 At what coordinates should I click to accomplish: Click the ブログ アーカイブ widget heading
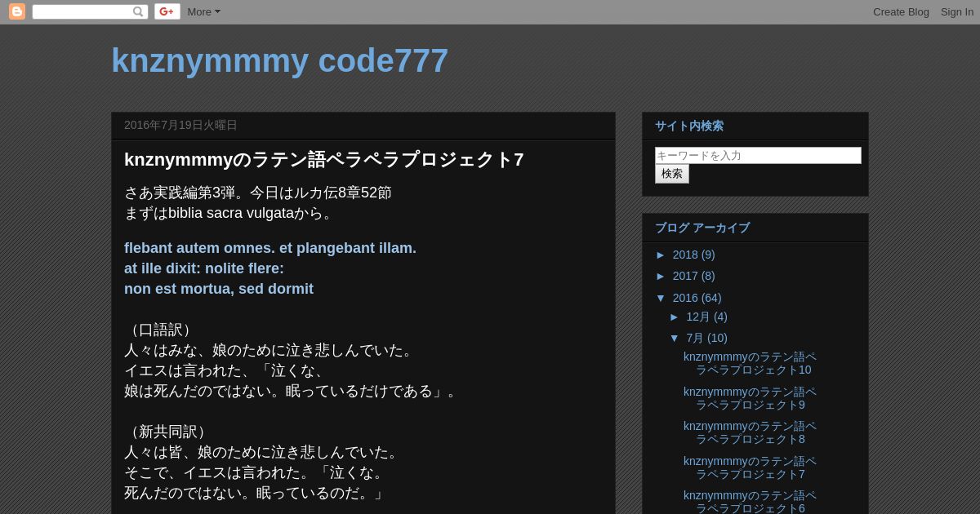pyautogui.click(x=702, y=228)
